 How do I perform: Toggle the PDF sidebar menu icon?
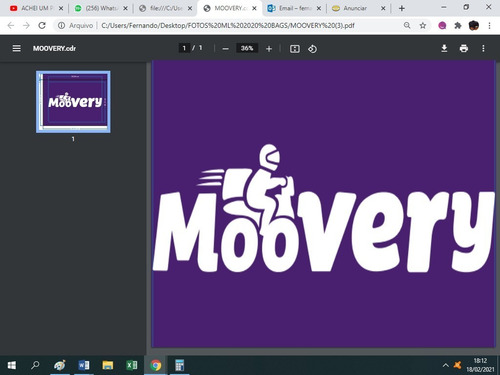16,48
